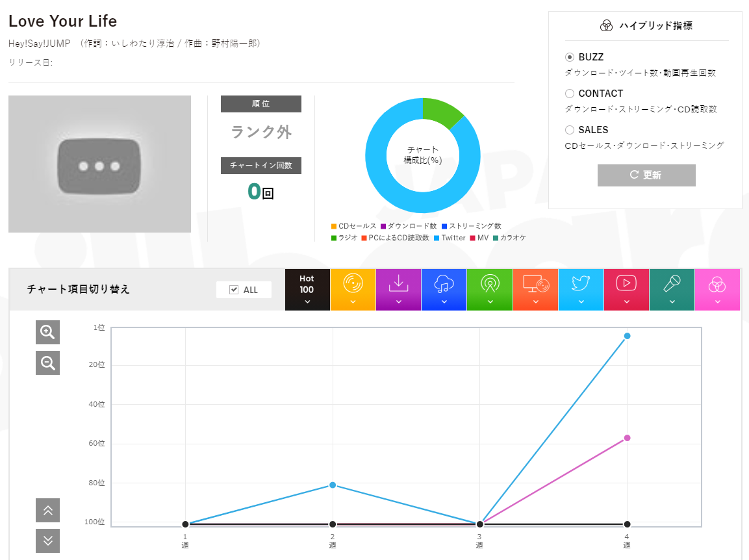Viewport: 749px width, 560px height.
Task: Zoom out of the chart graph
Action: [48, 363]
